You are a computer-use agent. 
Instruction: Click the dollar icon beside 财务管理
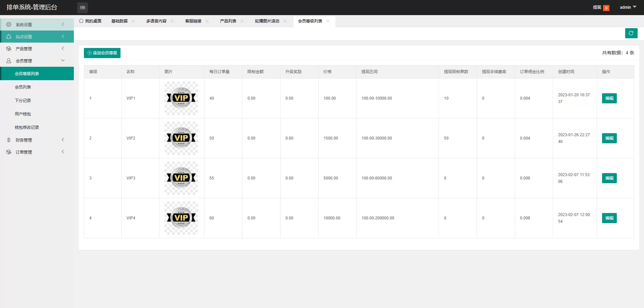pos(9,140)
